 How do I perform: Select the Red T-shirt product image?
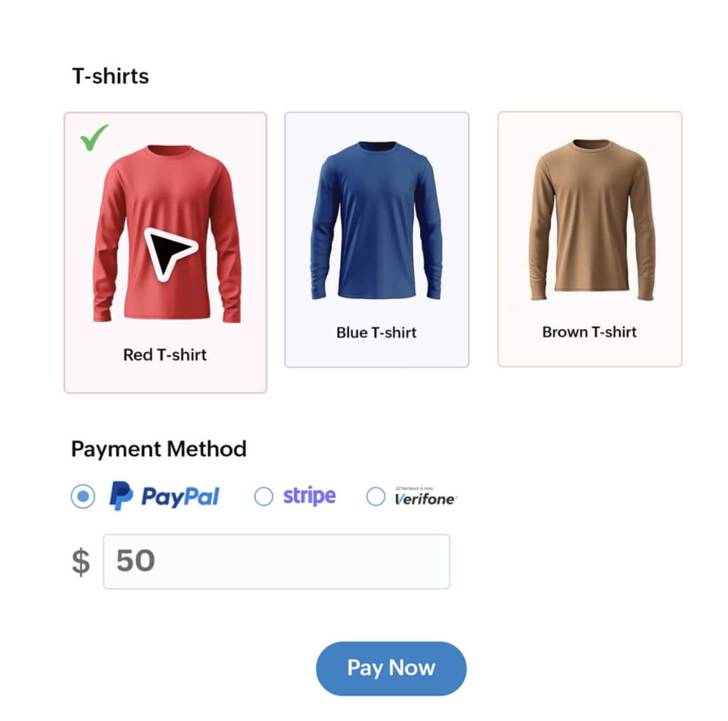[x=165, y=231]
